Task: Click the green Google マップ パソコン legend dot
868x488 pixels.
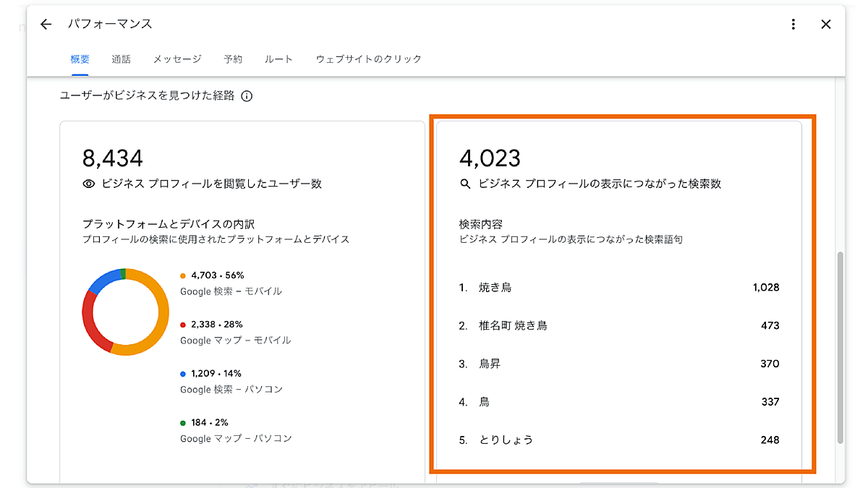Action: tap(183, 423)
